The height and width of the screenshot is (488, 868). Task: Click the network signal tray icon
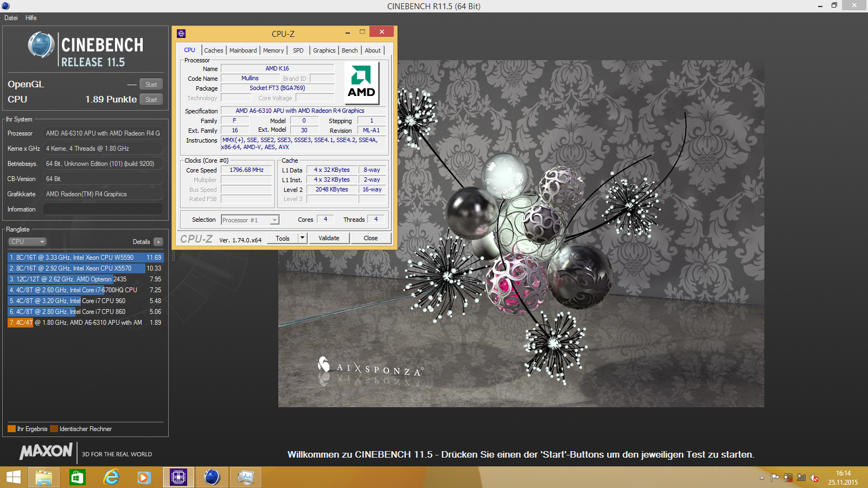801,478
